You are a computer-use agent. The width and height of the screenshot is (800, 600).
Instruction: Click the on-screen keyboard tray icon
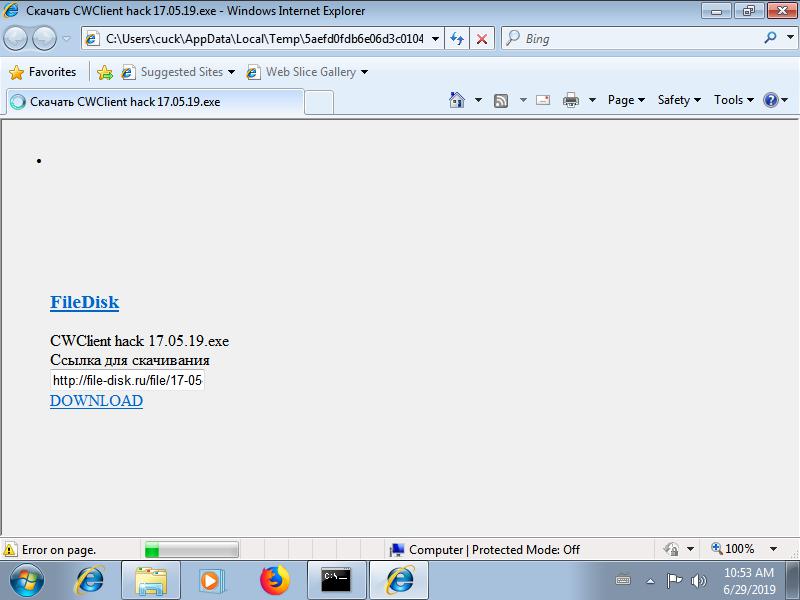pos(623,581)
